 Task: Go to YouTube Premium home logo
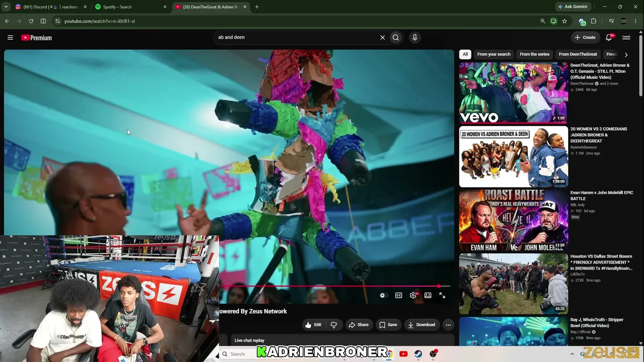[x=37, y=38]
